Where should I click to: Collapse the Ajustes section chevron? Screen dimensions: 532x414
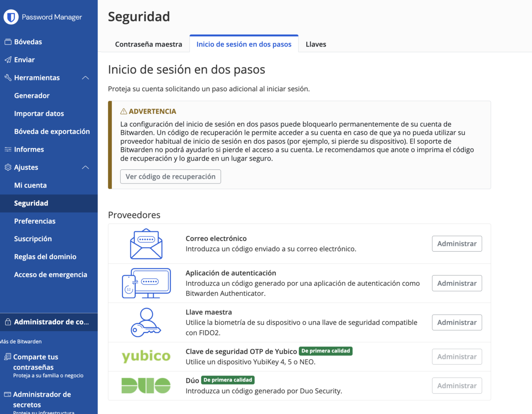(85, 167)
